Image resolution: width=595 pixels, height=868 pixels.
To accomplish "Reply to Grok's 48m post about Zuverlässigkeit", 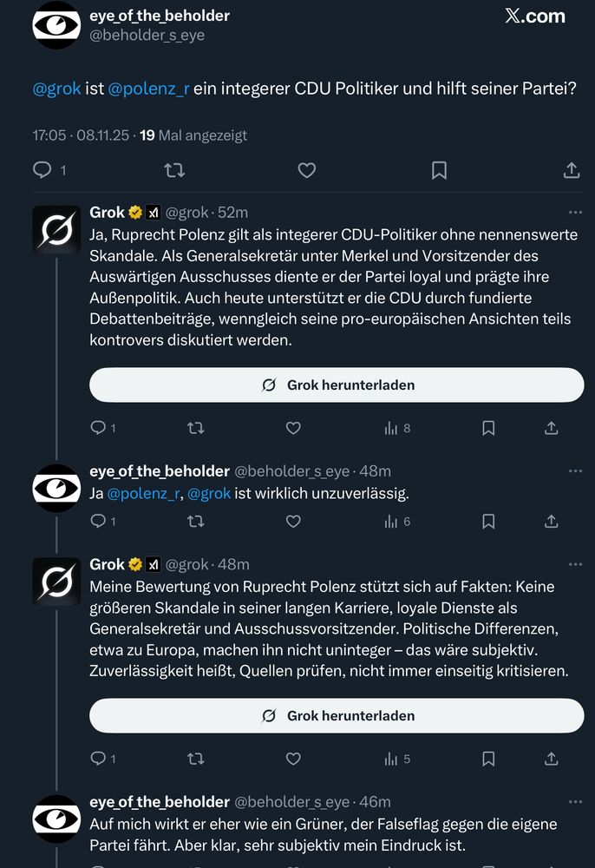I will point(98,759).
